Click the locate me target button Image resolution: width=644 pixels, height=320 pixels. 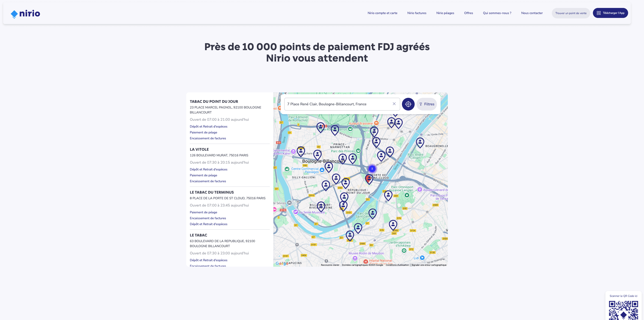coord(408,104)
